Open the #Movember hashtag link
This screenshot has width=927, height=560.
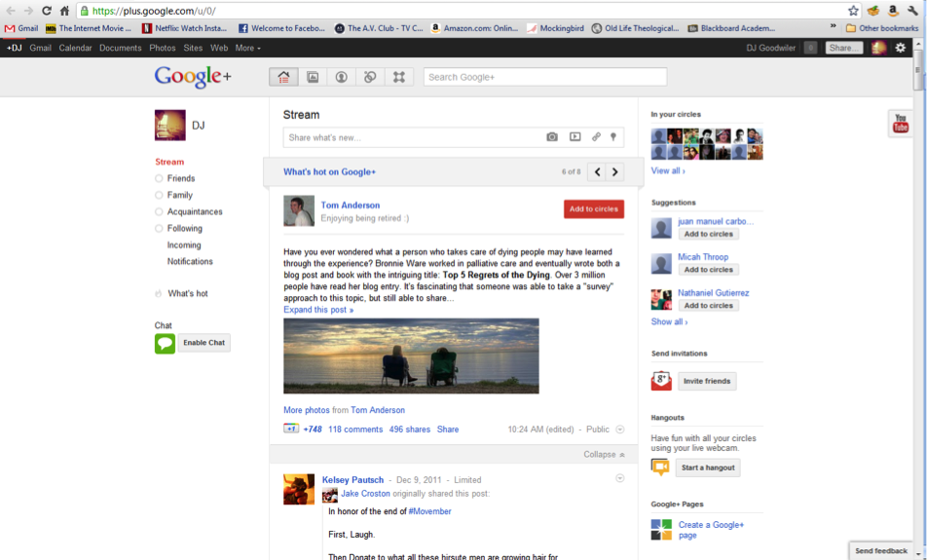[429, 511]
